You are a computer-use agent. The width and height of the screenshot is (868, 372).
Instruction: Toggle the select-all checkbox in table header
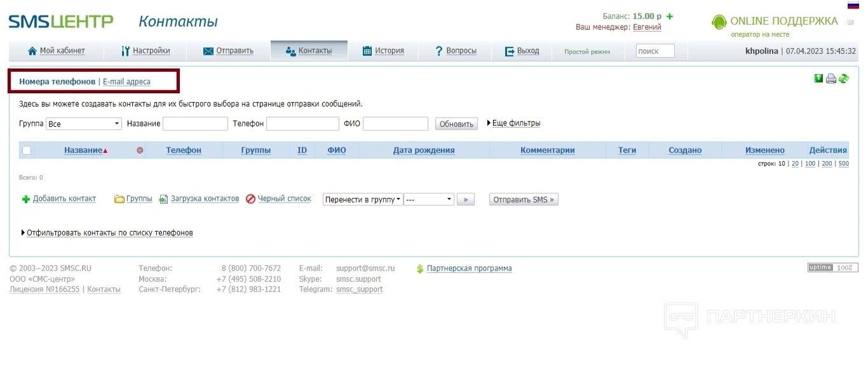[x=27, y=150]
